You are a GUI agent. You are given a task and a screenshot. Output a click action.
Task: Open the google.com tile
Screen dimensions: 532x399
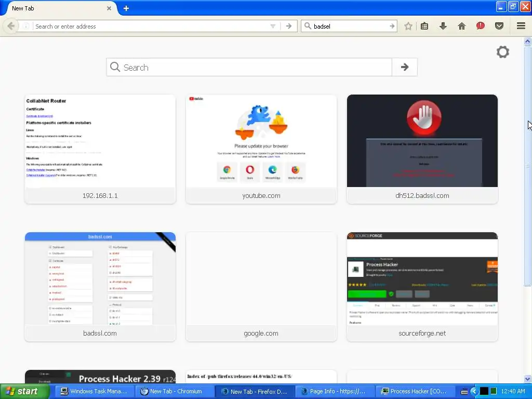(x=261, y=287)
